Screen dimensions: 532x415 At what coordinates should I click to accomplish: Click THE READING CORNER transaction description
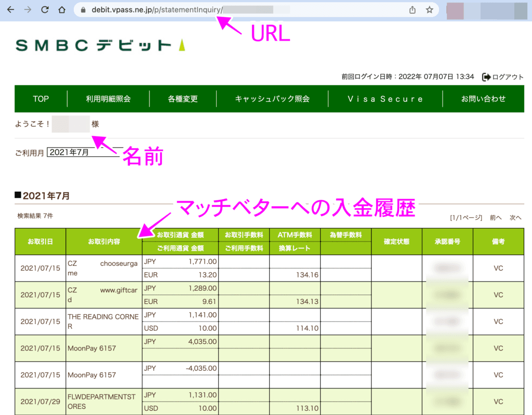(x=103, y=322)
